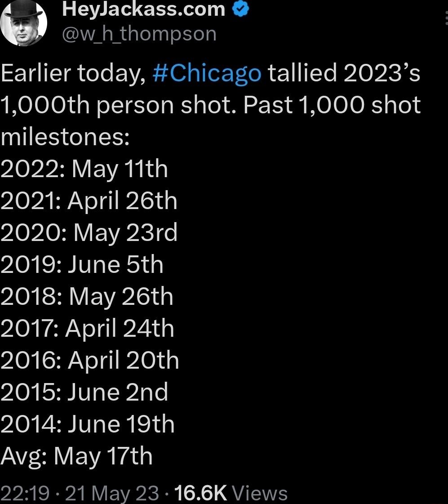Viewport: 448px width, 504px height.
Task: Click the 22:19 posting time
Action: (x=26, y=493)
